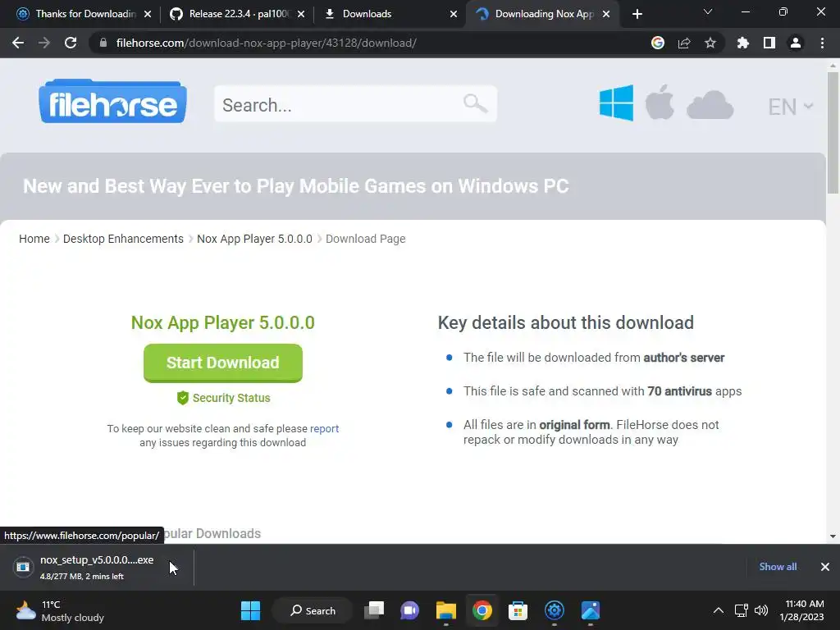Close the download bar

pos(825,567)
